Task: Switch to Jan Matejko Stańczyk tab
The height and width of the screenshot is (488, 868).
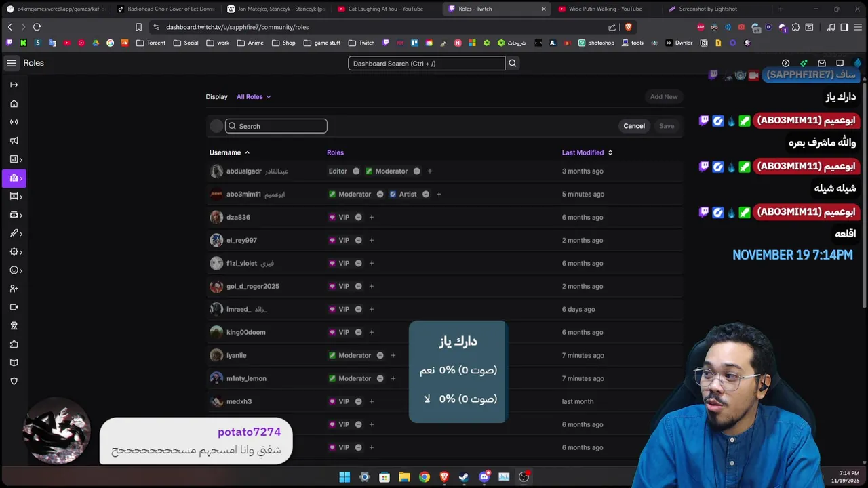Action: (275, 9)
